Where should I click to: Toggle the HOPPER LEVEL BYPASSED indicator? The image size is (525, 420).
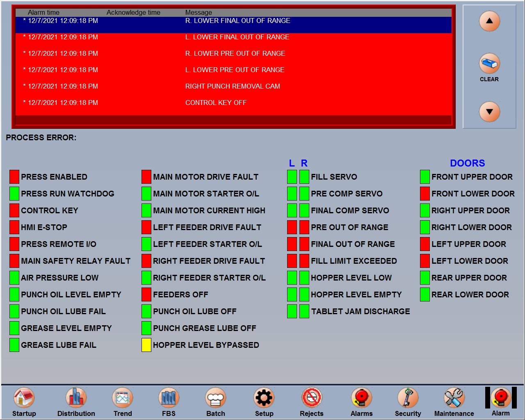click(146, 345)
